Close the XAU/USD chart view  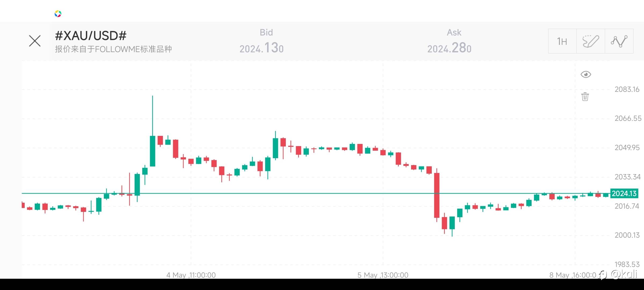[x=35, y=41]
